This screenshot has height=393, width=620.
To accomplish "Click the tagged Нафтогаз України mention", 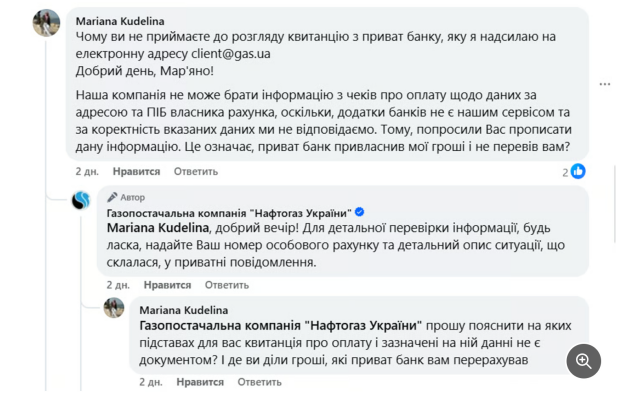I will point(280,326).
